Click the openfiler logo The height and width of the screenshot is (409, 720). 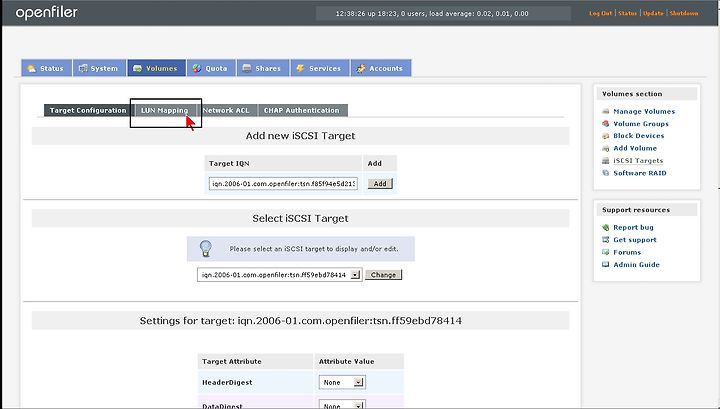point(46,13)
